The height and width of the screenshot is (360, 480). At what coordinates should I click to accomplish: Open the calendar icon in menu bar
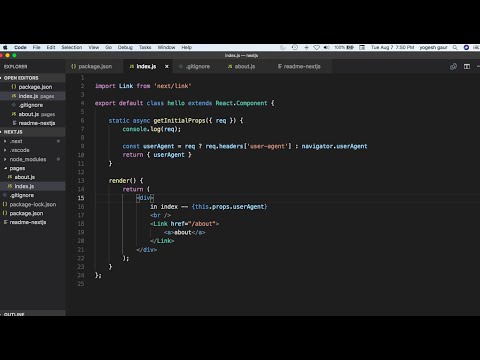click(x=362, y=48)
